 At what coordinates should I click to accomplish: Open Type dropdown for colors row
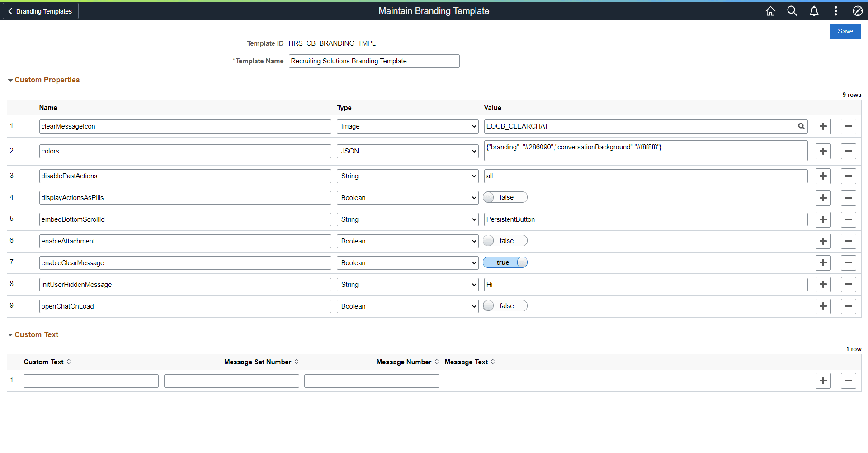(x=407, y=151)
